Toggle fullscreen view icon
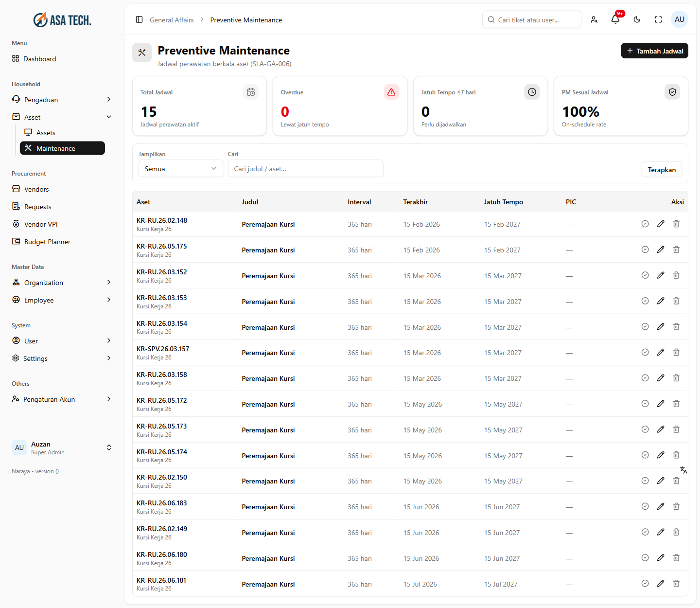 658,19
